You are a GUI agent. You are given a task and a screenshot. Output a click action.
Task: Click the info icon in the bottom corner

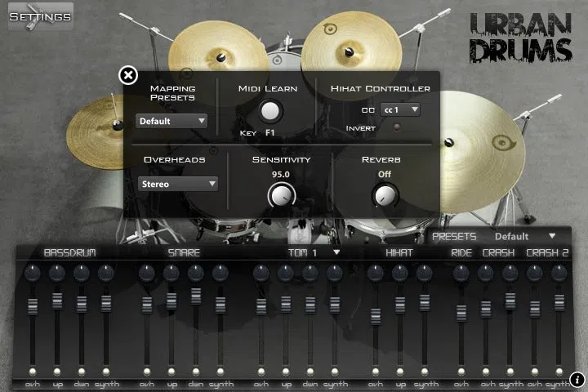(x=577, y=380)
